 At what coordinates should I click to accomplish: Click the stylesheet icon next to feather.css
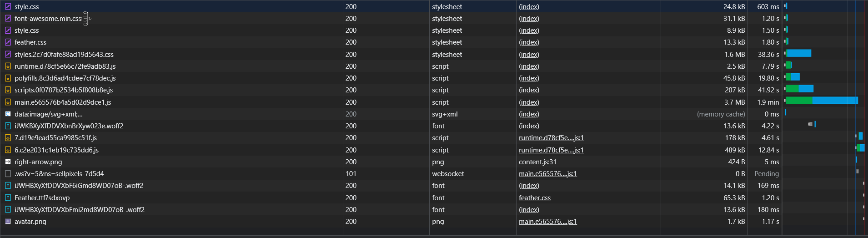8,42
